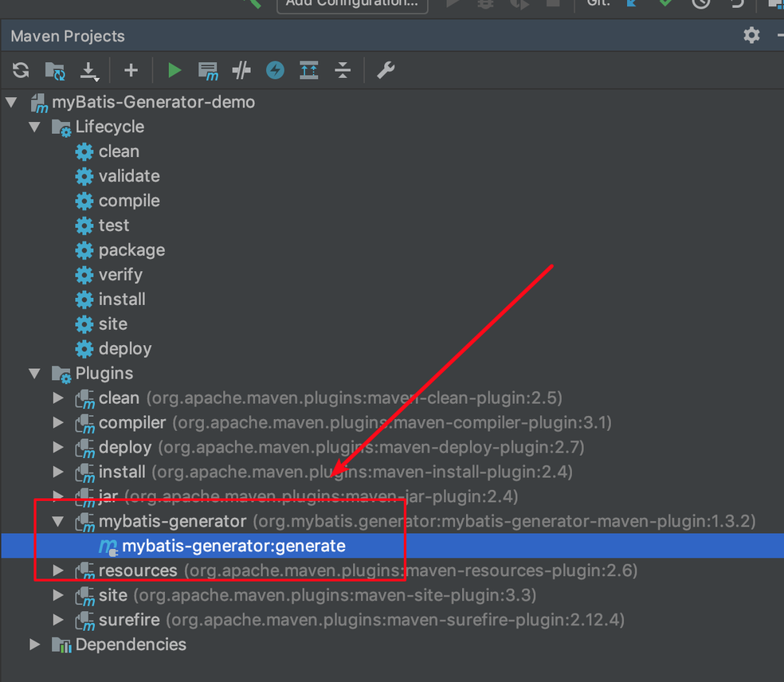This screenshot has width=784, height=682.
Task: Click Collapse All icon in Maven toolbar
Action: [x=343, y=70]
